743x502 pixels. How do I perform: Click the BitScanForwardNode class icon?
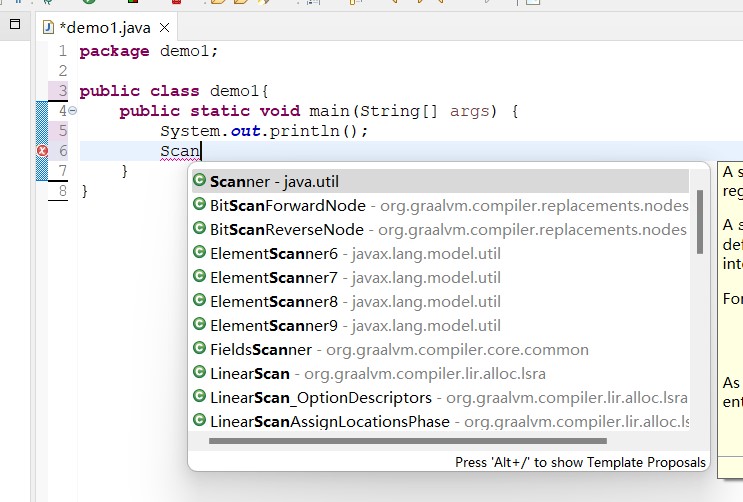point(199,204)
